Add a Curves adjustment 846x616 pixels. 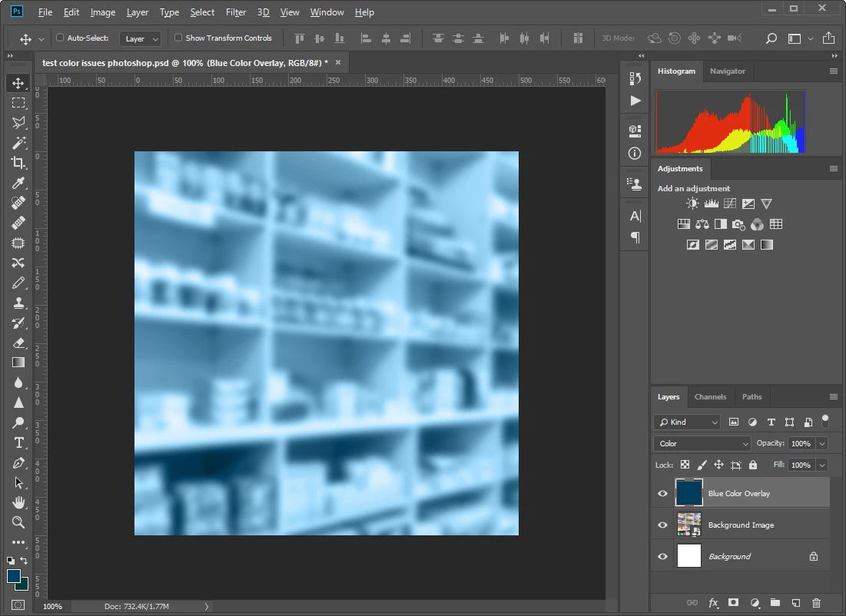pyautogui.click(x=729, y=204)
